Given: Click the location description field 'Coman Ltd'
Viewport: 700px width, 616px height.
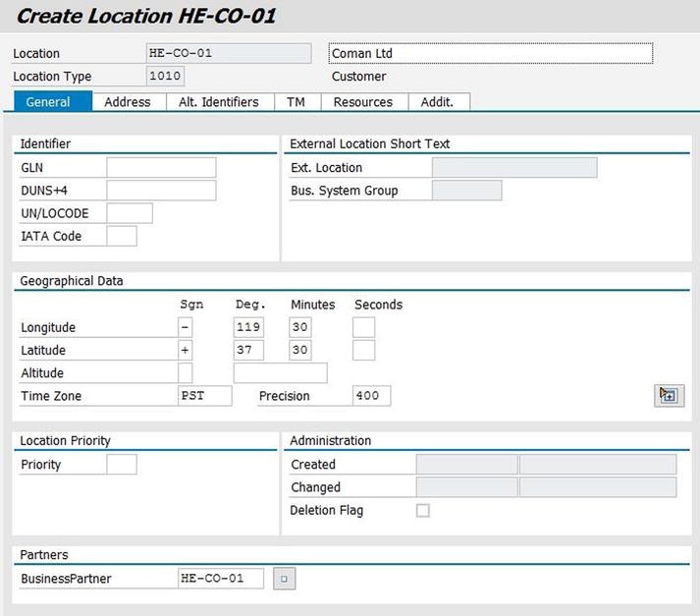Looking at the screenshot, I should coord(491,53).
